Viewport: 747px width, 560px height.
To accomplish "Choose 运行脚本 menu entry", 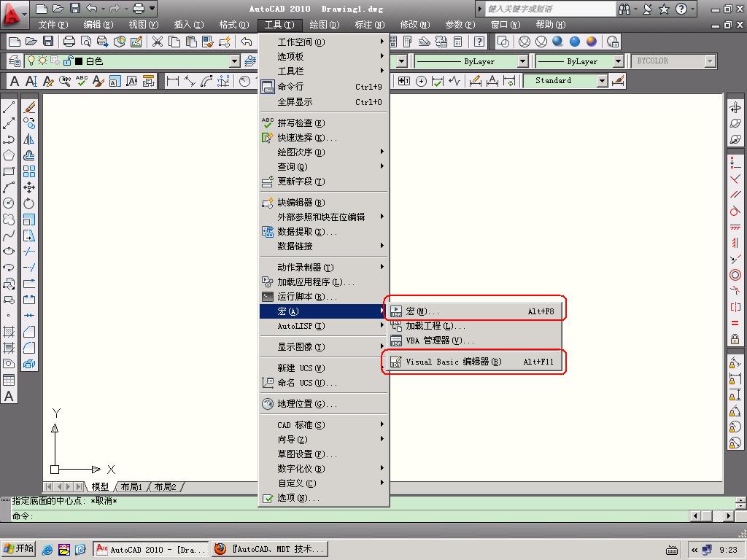I will pyautogui.click(x=324, y=297).
